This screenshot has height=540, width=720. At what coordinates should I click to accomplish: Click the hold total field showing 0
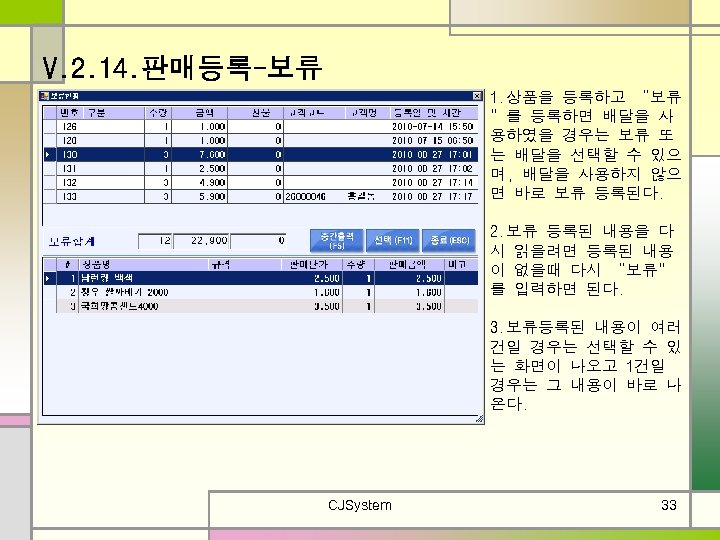pos(258,241)
